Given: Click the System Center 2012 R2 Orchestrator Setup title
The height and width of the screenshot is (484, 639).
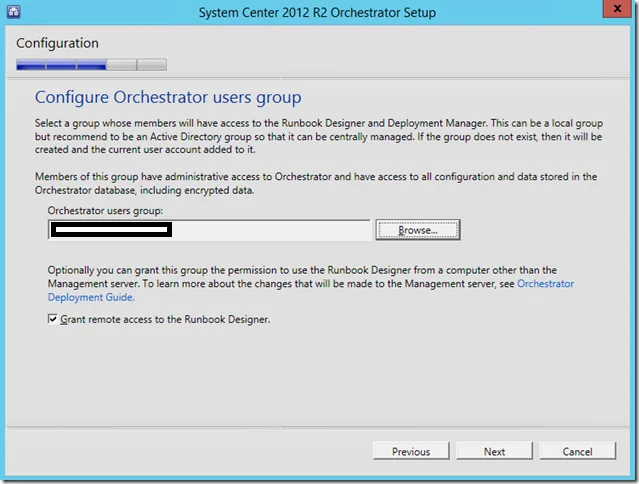Looking at the screenshot, I should (x=317, y=13).
